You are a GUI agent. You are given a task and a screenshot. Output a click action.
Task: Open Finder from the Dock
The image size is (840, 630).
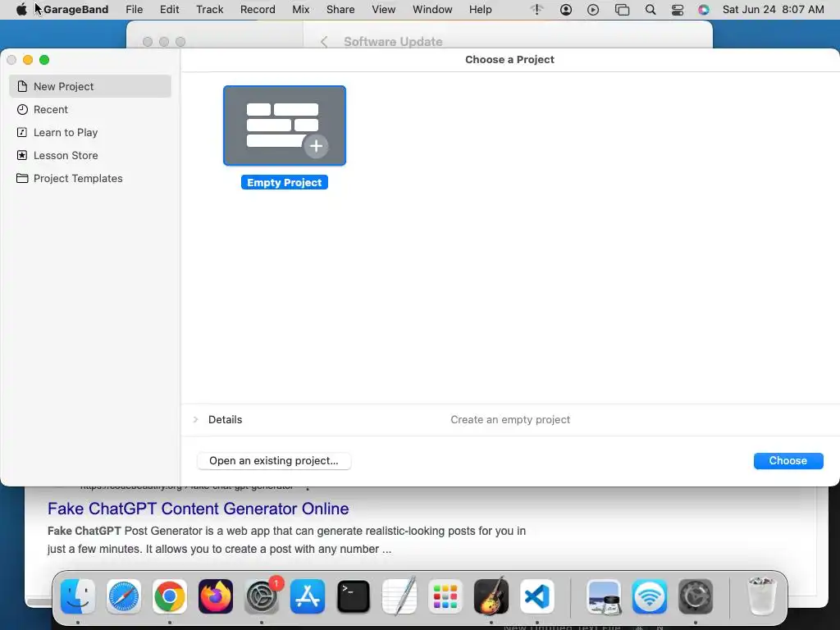(78, 596)
